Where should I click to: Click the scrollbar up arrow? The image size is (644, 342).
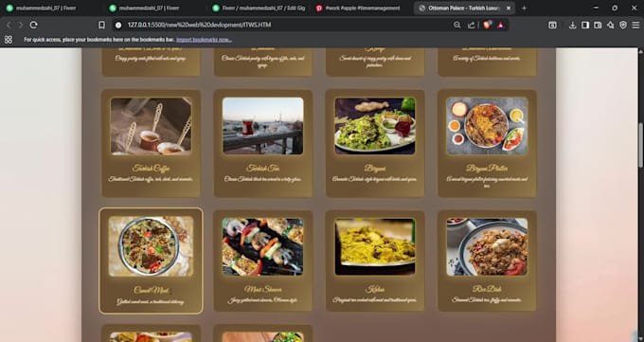click(640, 51)
